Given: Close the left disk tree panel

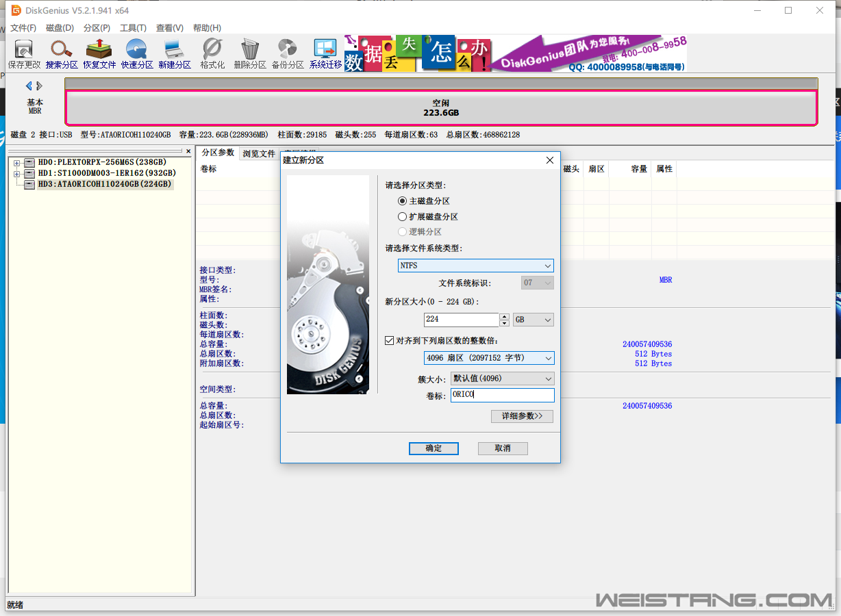Looking at the screenshot, I should pyautogui.click(x=188, y=151).
